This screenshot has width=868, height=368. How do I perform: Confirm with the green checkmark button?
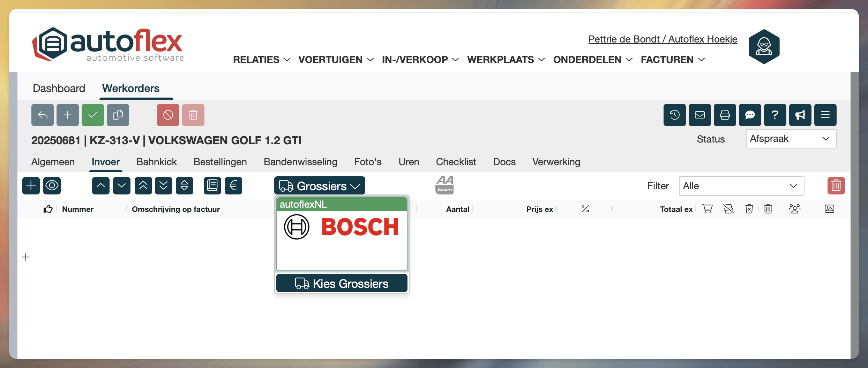(93, 115)
